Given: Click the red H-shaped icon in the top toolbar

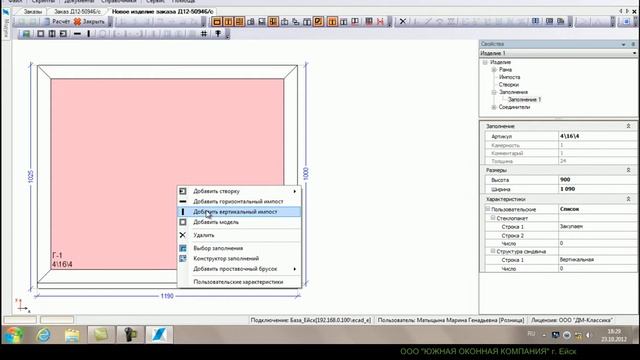Looking at the screenshot, I should pos(380,21).
